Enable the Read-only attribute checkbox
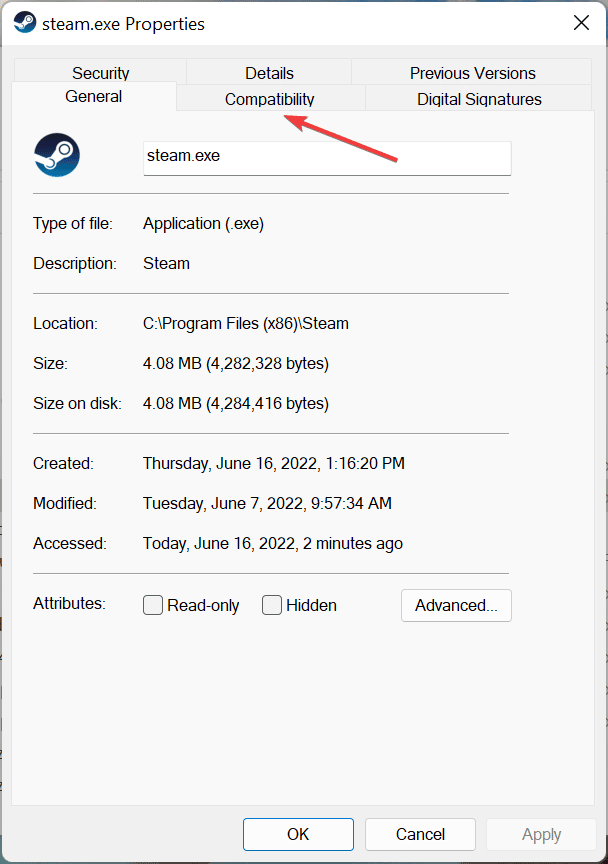 (153, 604)
